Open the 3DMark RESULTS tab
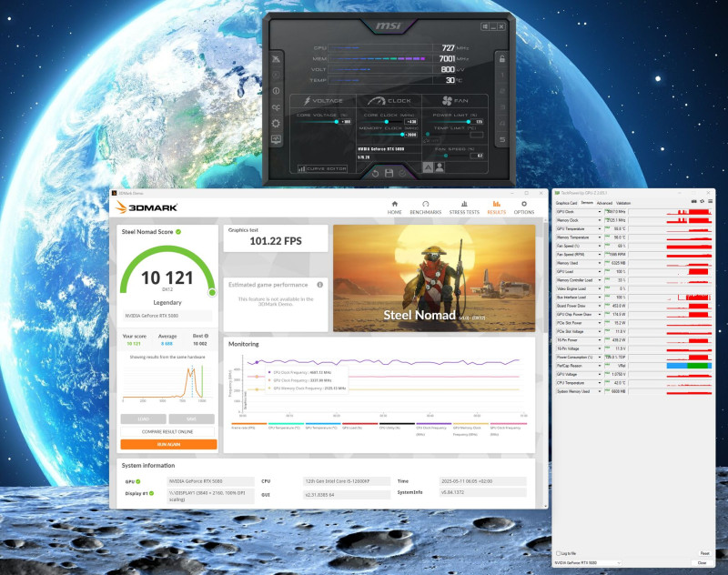Image resolution: width=728 pixels, height=575 pixels. [x=496, y=208]
